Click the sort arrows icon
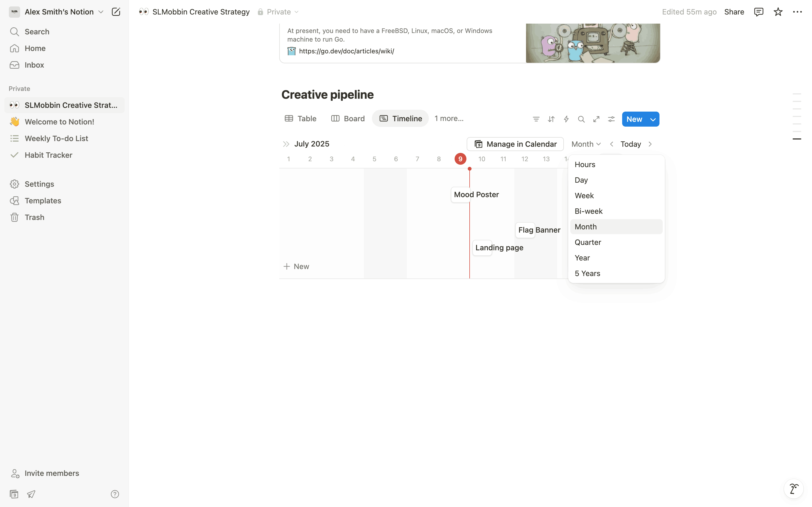 pos(551,119)
